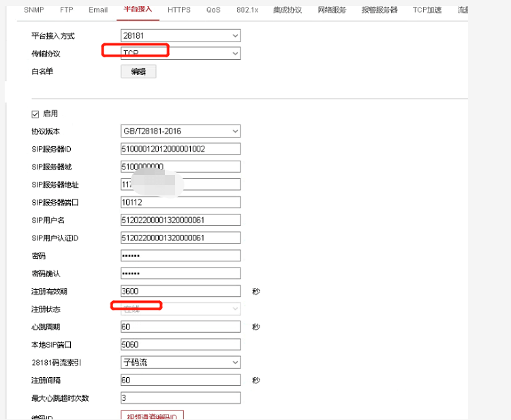Click the SIP用户名 input field

[x=181, y=220]
